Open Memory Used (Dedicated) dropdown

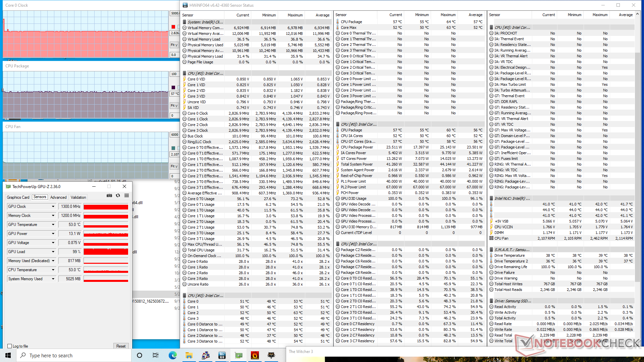pos(53,261)
